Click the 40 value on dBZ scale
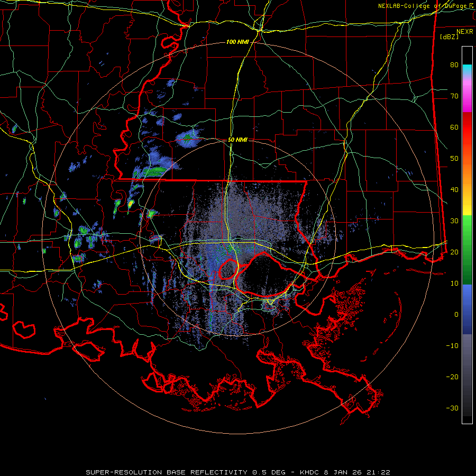Screen dimensions: 476x476 [x=454, y=190]
